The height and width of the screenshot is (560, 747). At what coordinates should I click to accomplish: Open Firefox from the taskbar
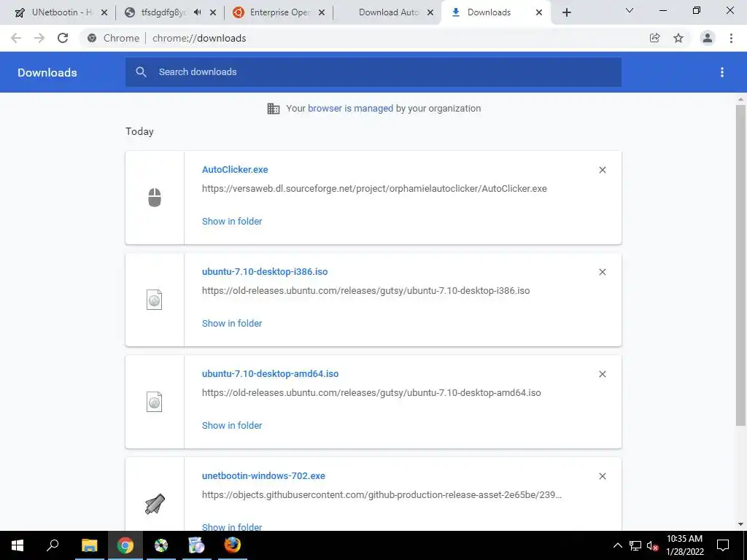[x=233, y=545]
